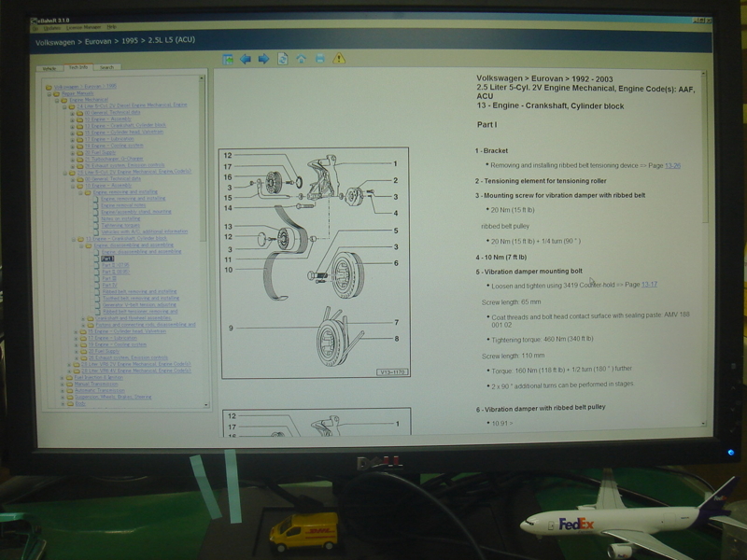Viewport: 747px width, 560px height.
Task: Click the blue back arrow icon
Action: click(246, 59)
